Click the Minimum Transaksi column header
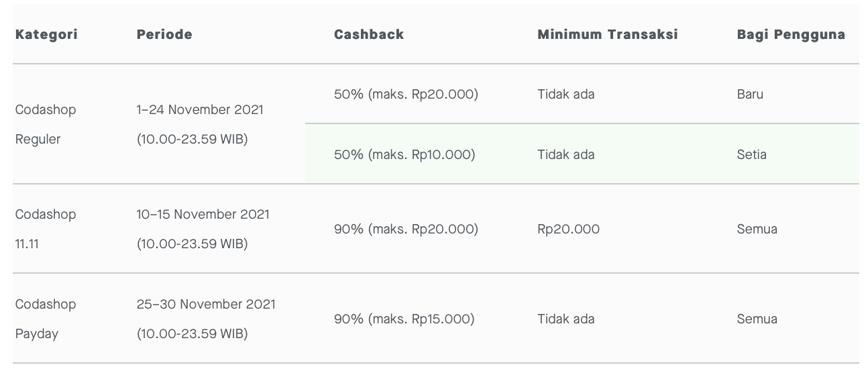 coord(608,34)
